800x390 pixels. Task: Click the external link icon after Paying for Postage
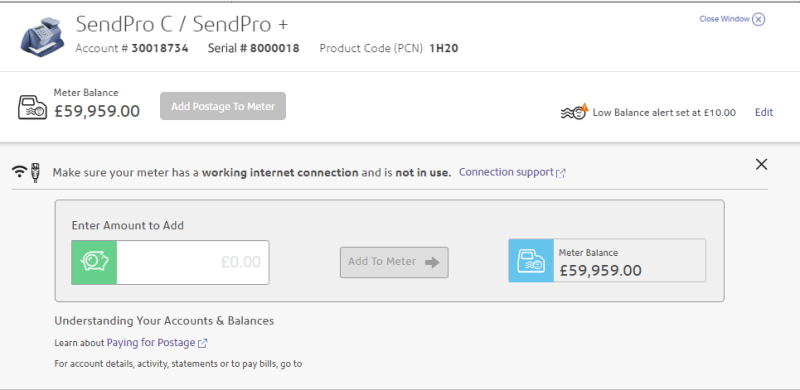(x=203, y=344)
